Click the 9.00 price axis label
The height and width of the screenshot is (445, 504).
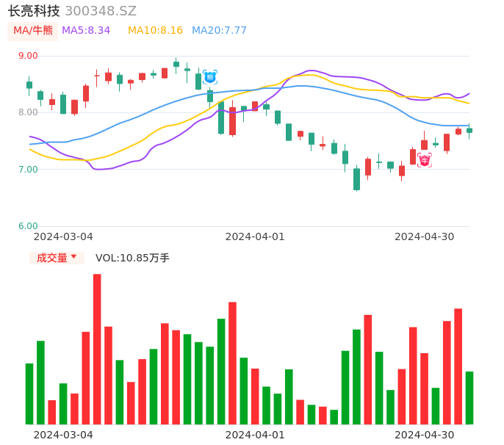click(28, 56)
